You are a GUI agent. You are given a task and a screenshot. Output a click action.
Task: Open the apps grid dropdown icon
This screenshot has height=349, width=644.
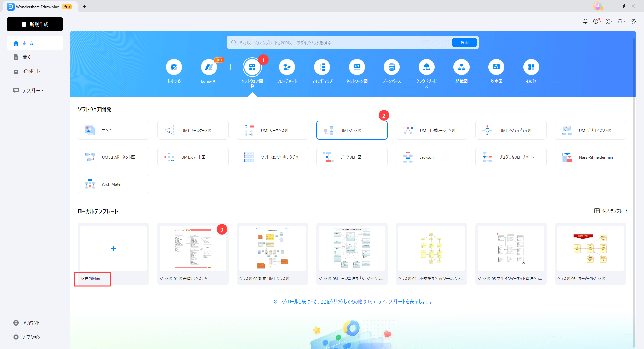click(609, 21)
